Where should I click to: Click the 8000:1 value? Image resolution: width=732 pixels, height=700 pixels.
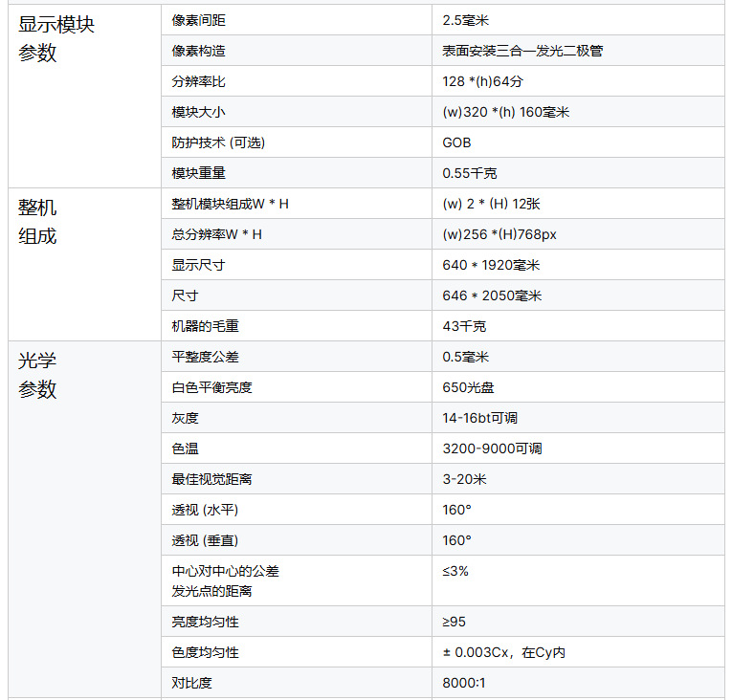[x=463, y=683]
